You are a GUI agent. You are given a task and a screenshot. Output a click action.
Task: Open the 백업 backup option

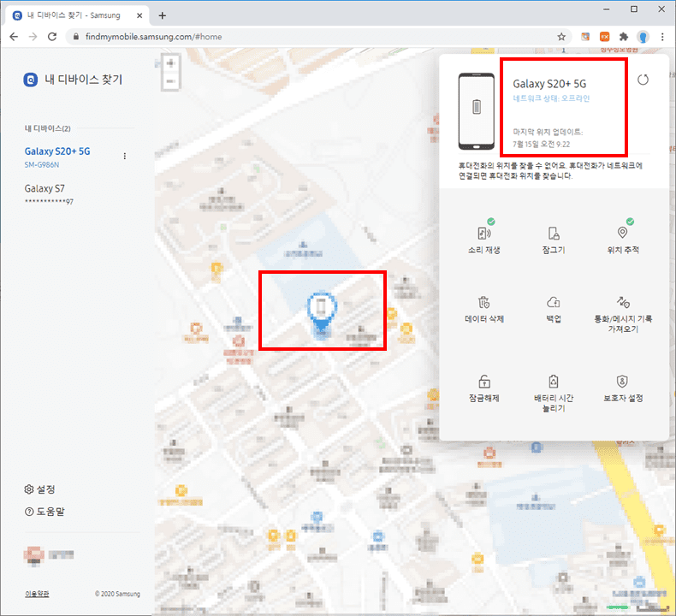[x=554, y=310]
